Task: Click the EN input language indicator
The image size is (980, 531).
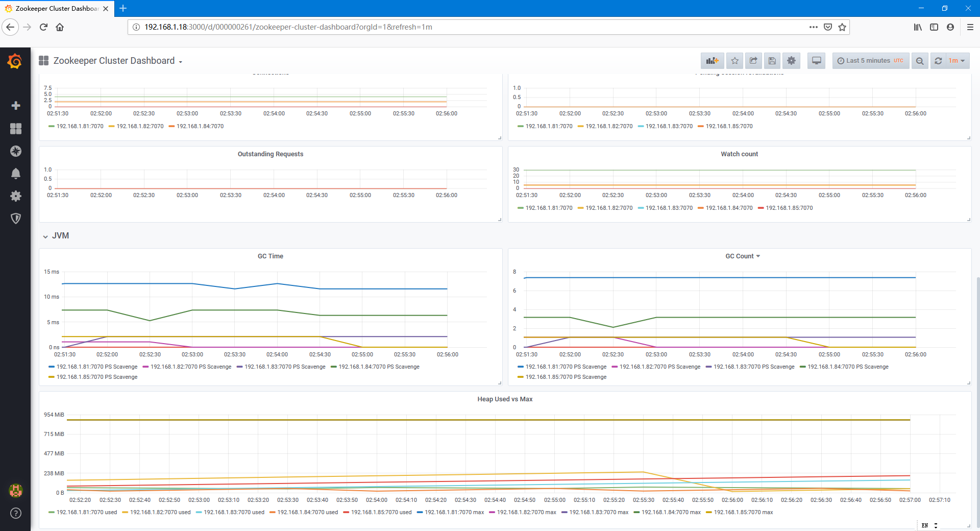Action: pyautogui.click(x=925, y=525)
